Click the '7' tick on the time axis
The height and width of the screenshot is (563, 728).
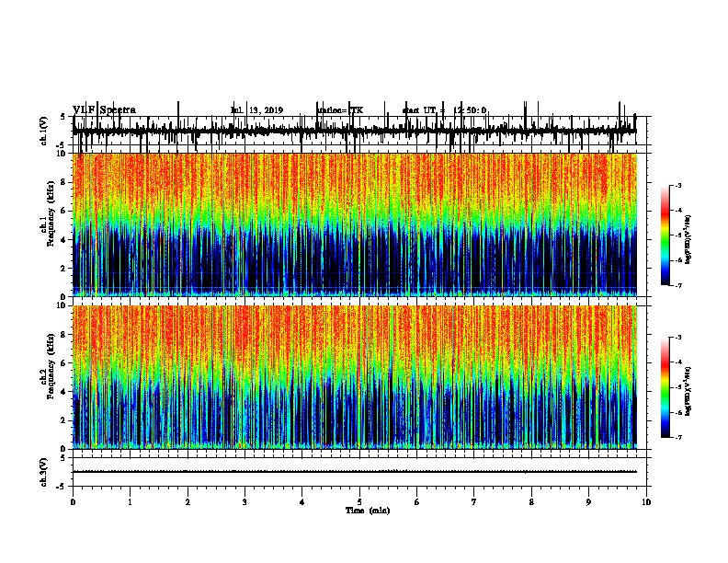[x=474, y=502]
